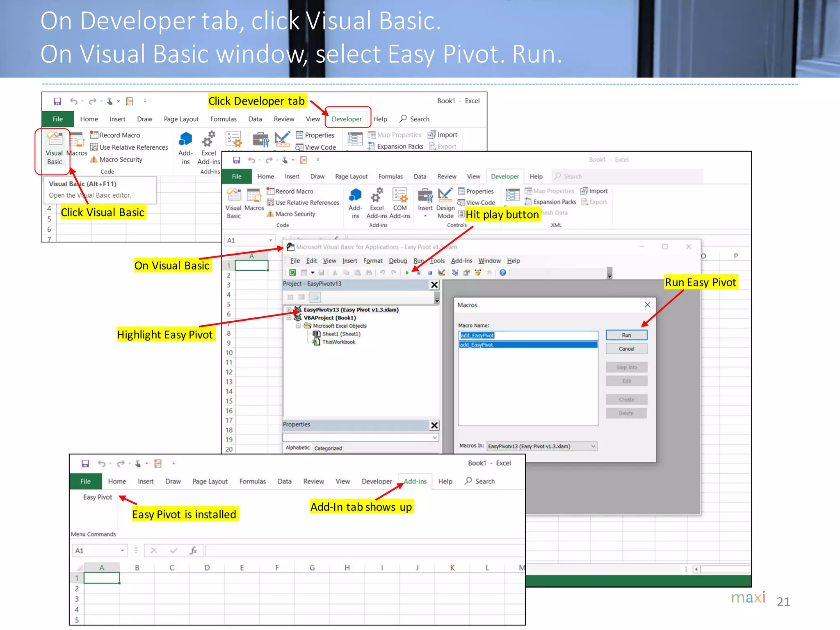Click View Code in Excel behind VBA editor
This screenshot has width=840, height=630.
477,203
